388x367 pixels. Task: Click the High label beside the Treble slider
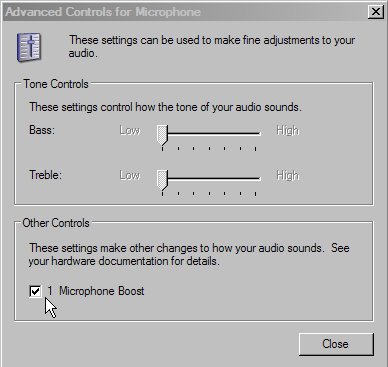[x=288, y=176]
